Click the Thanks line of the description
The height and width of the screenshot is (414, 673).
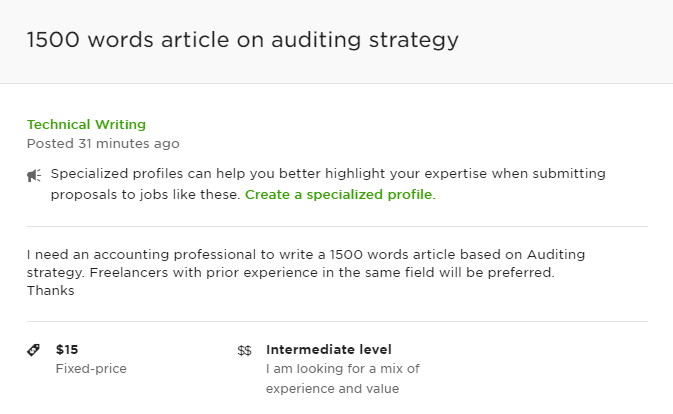click(51, 291)
